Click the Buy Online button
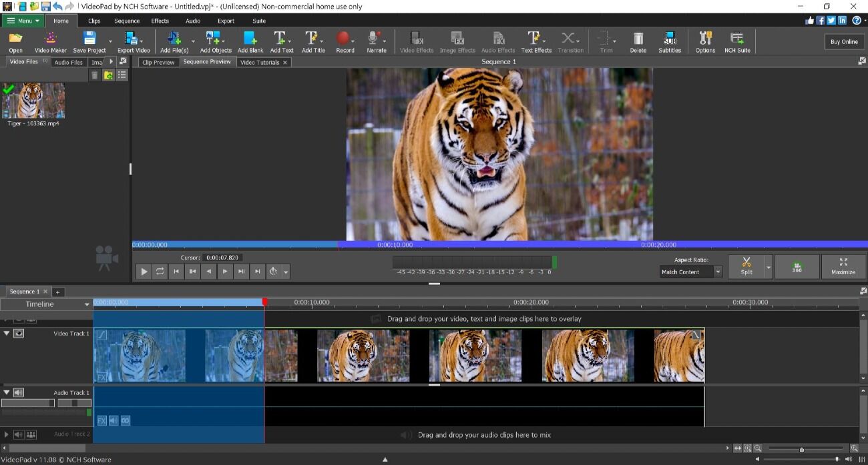The image size is (868, 465). 843,41
